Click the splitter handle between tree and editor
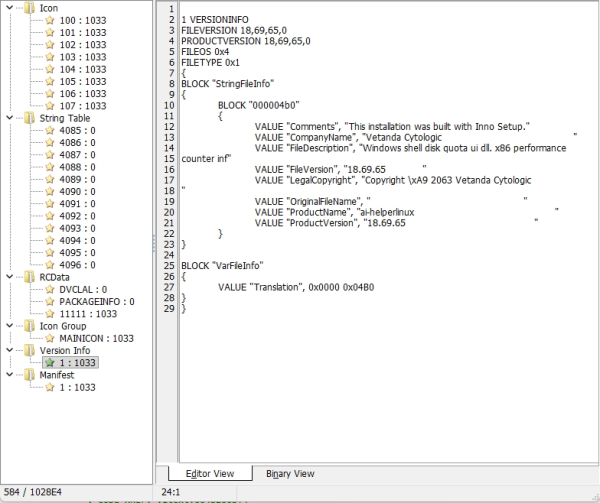 coord(154,243)
